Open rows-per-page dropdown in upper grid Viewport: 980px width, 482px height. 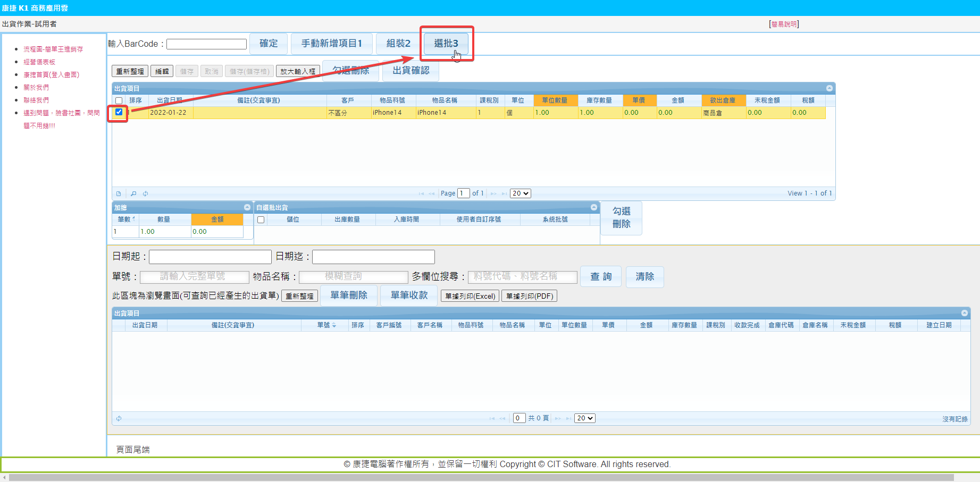[x=520, y=193]
